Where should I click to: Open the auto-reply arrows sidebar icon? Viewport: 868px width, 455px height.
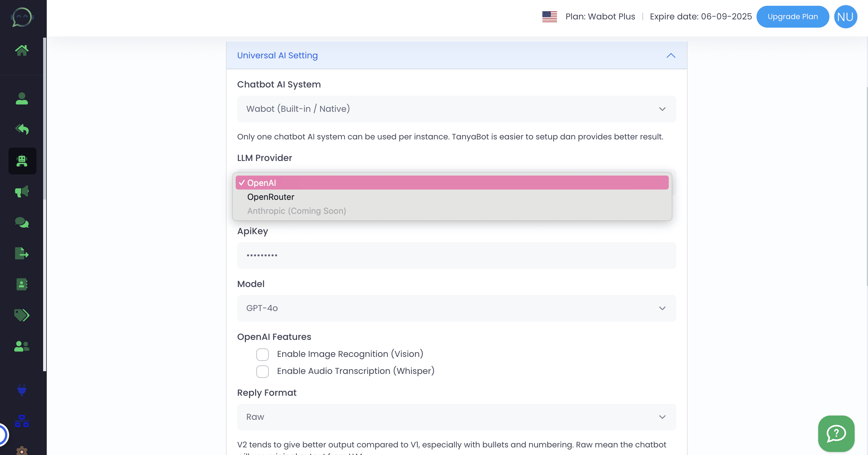pyautogui.click(x=22, y=129)
